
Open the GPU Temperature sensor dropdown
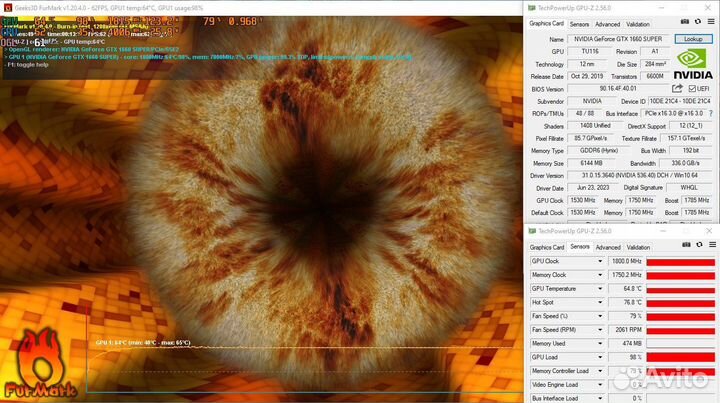tap(600, 289)
